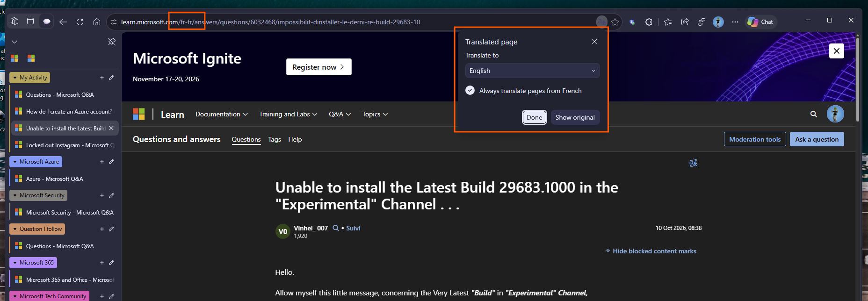Image resolution: width=868 pixels, height=301 pixels.
Task: Collapse the My Activity tab group
Action: (x=30, y=78)
